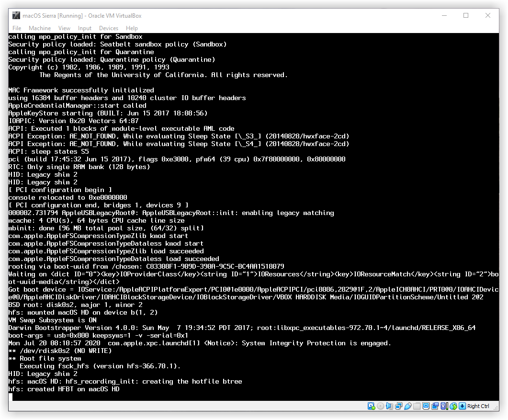Click inside the macOS boot console screen
Image resolution: width=508 pixels, height=420 pixels.
pos(254,216)
